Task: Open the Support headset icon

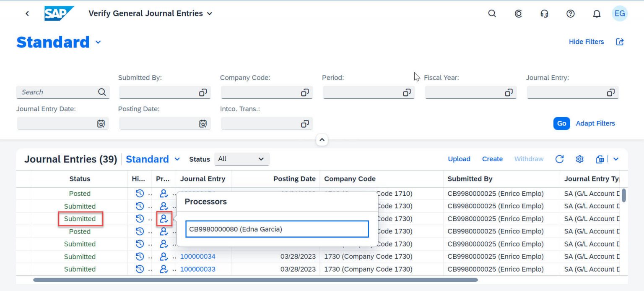Action: coord(544,13)
